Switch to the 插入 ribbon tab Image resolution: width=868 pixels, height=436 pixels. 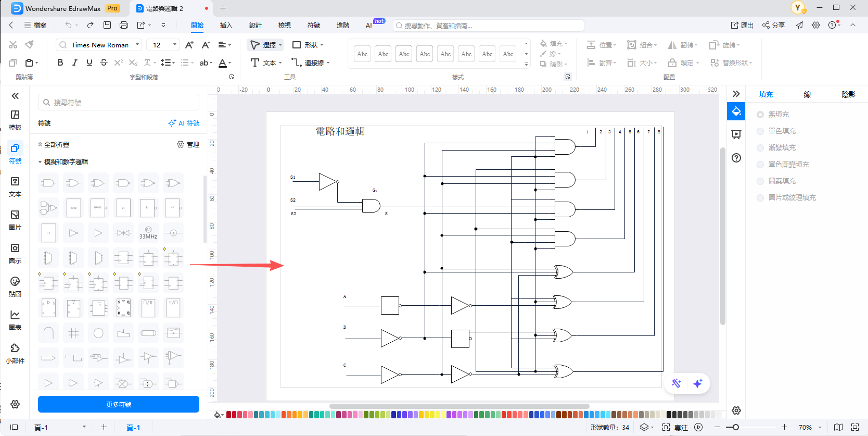coord(226,25)
